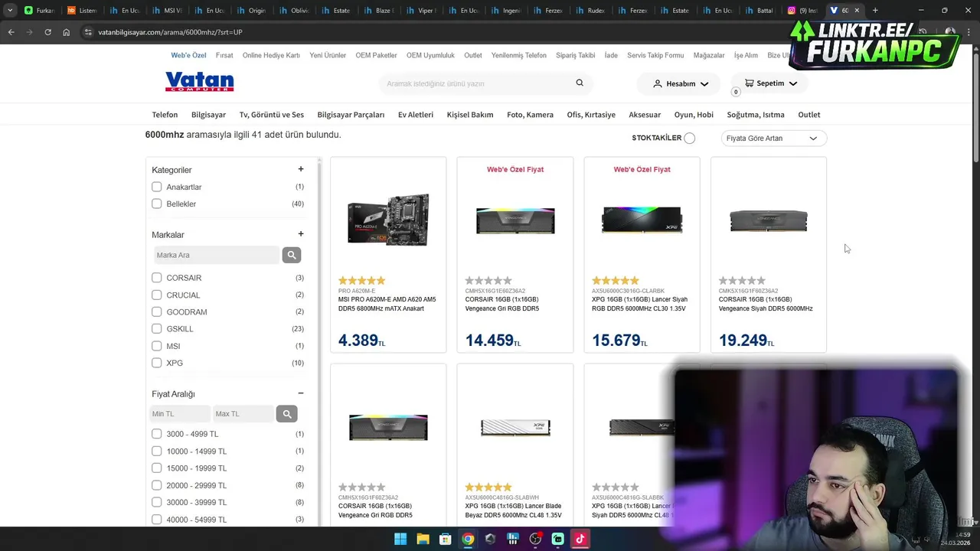Reload the page with browser refresh

47,32
